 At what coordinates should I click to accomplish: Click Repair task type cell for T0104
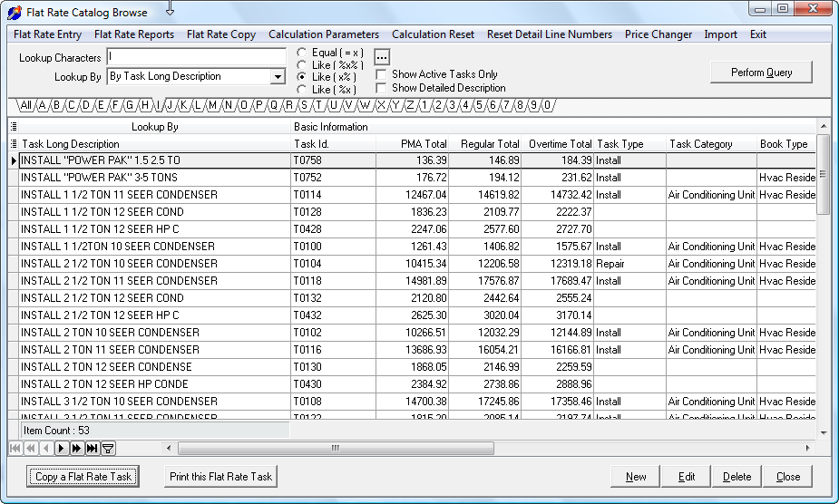[629, 264]
